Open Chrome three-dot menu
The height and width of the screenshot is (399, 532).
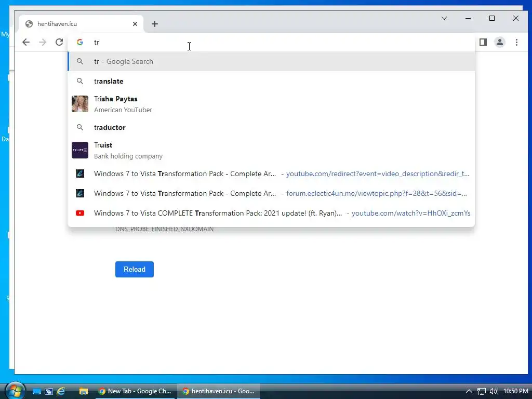(516, 42)
